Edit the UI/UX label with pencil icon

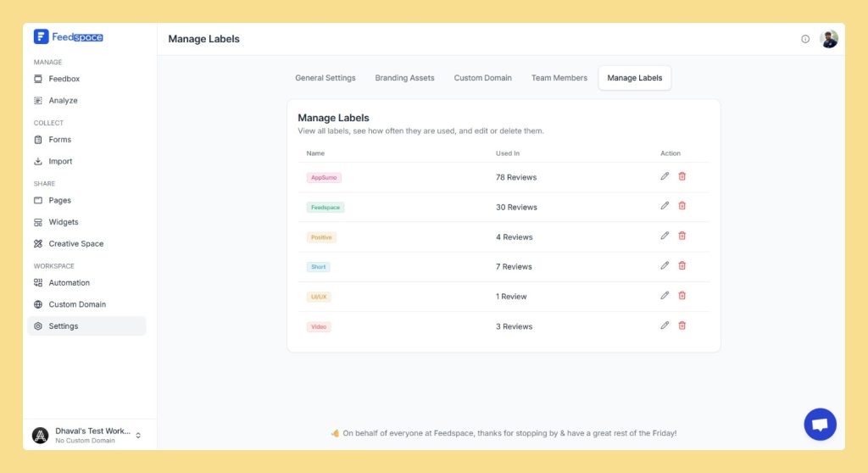(x=665, y=296)
